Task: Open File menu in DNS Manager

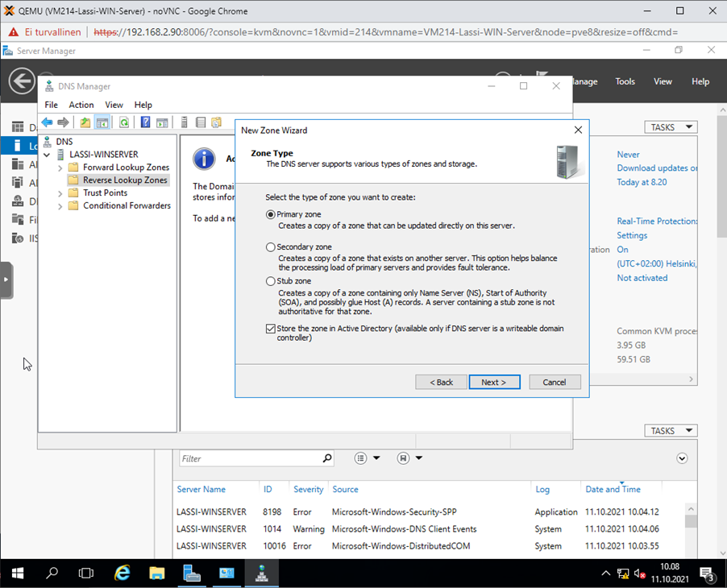Action: pyautogui.click(x=51, y=105)
